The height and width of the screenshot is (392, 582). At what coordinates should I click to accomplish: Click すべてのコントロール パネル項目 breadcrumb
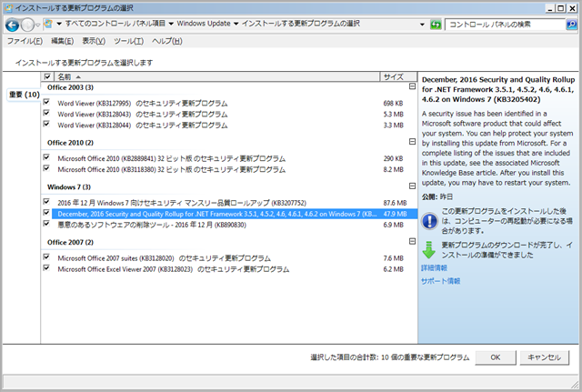point(115,24)
